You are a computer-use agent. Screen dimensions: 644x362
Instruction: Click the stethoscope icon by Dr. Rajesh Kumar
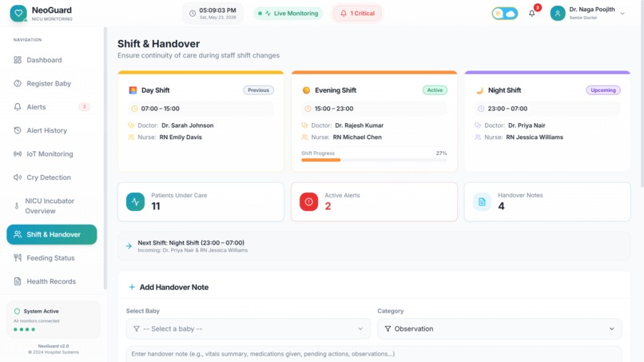pos(304,125)
